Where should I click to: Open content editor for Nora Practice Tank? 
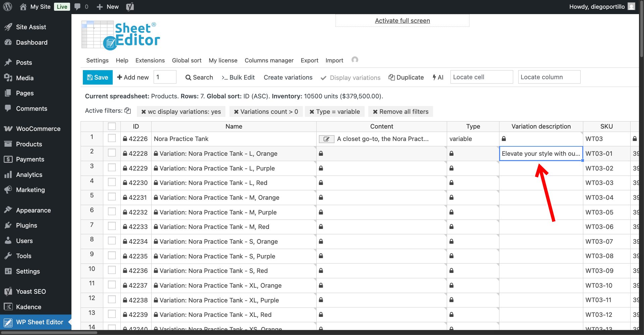point(326,139)
